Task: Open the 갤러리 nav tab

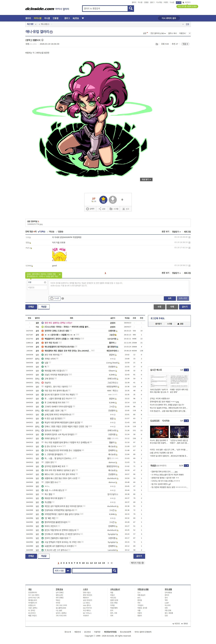Action: pos(28,18)
